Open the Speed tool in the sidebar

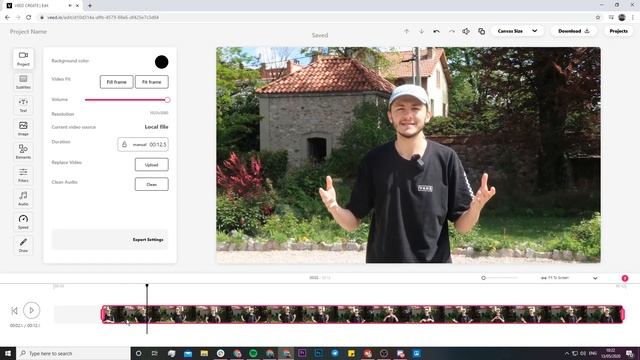click(23, 222)
